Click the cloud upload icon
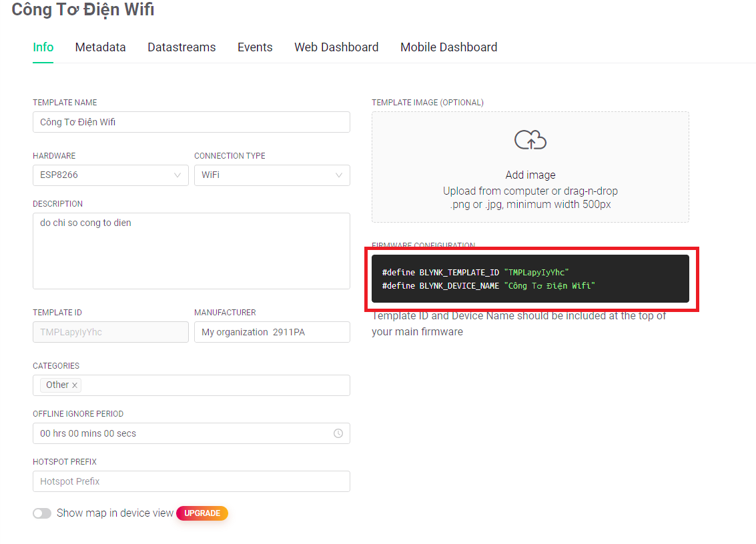 coord(530,140)
